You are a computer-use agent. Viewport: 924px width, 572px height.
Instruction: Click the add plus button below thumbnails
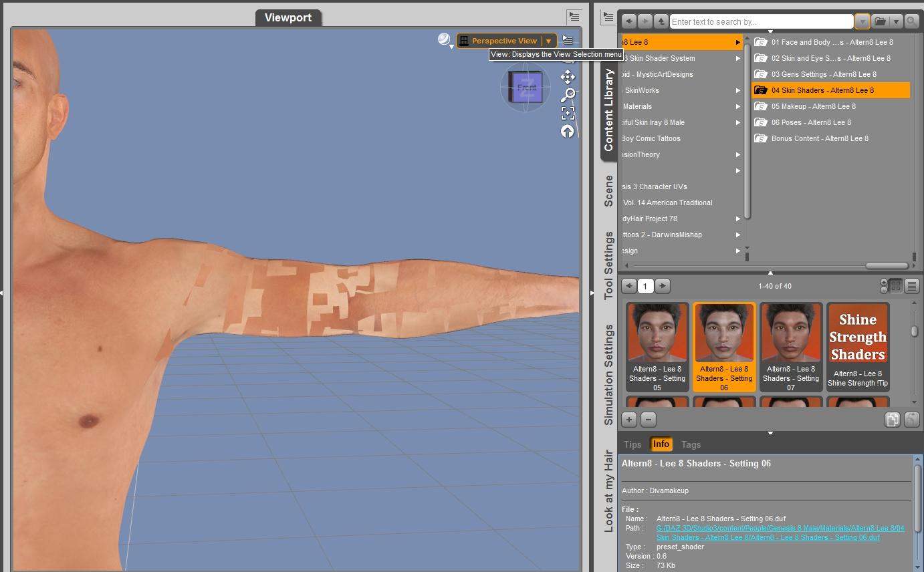click(x=629, y=420)
